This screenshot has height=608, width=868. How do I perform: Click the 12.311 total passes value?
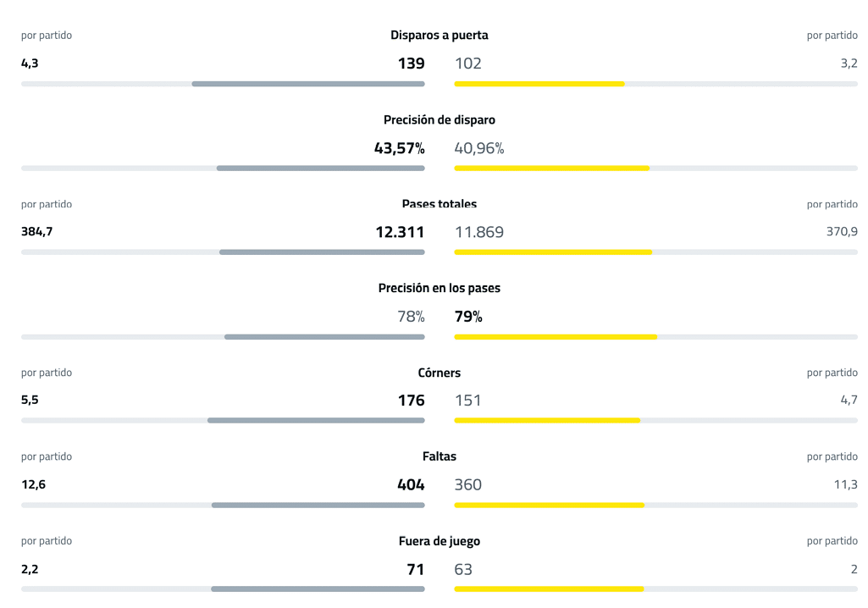click(400, 232)
